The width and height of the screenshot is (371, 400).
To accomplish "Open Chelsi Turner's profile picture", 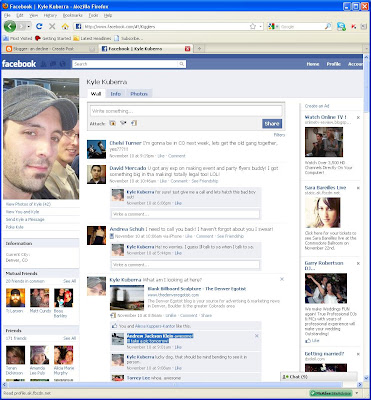I will pyautogui.click(x=96, y=149).
